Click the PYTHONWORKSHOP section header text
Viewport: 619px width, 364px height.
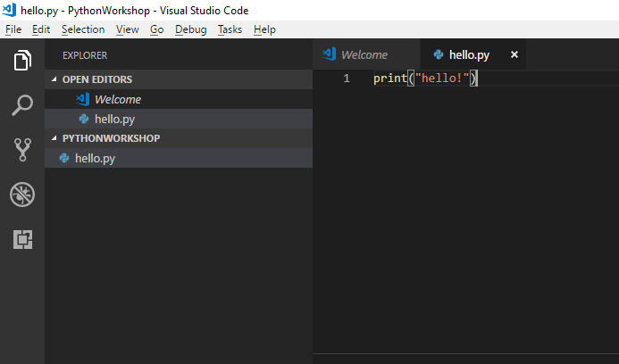pos(111,138)
